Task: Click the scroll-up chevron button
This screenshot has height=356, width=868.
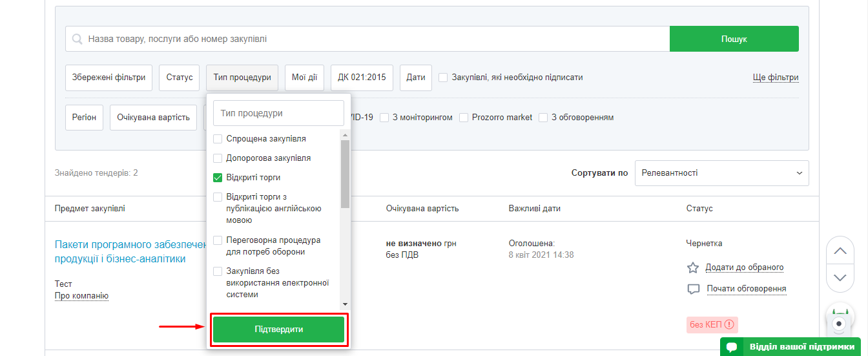Action: coord(840,251)
